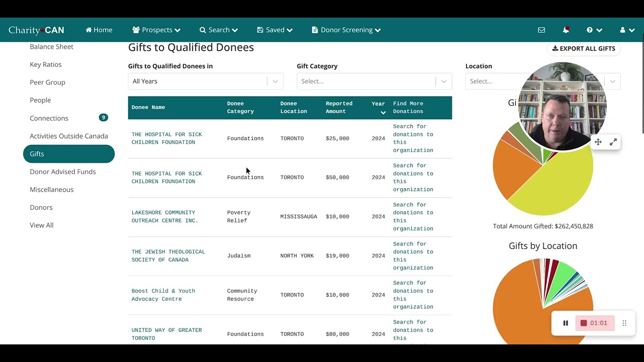Open Hospital for Sick Children Foundation $25,000 row link
Screen dimensions: 644x362
coord(167,138)
